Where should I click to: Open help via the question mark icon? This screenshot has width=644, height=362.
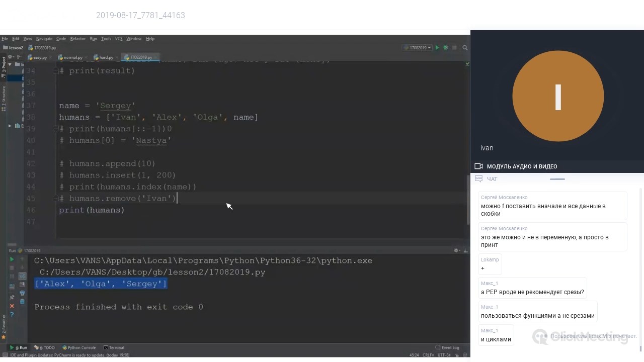tap(12, 315)
